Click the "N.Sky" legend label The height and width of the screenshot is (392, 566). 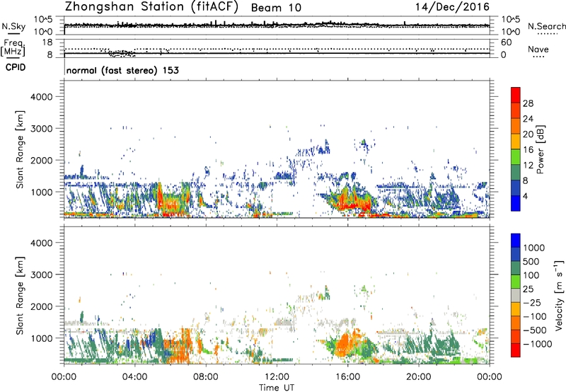point(13,26)
